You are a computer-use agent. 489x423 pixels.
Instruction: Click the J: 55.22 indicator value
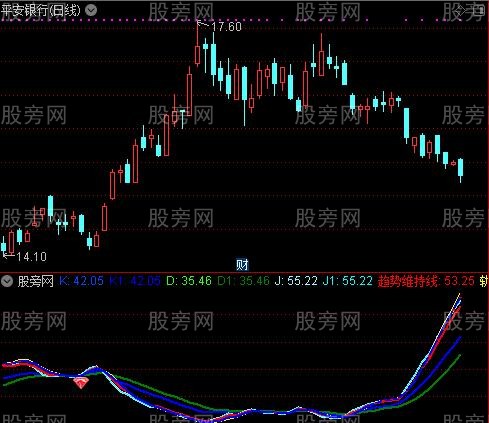pos(296,281)
